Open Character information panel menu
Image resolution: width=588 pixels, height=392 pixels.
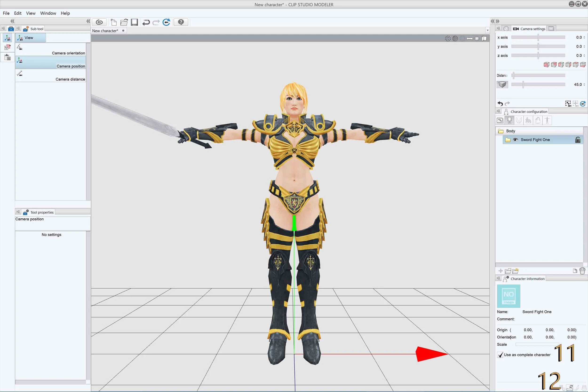498,278
